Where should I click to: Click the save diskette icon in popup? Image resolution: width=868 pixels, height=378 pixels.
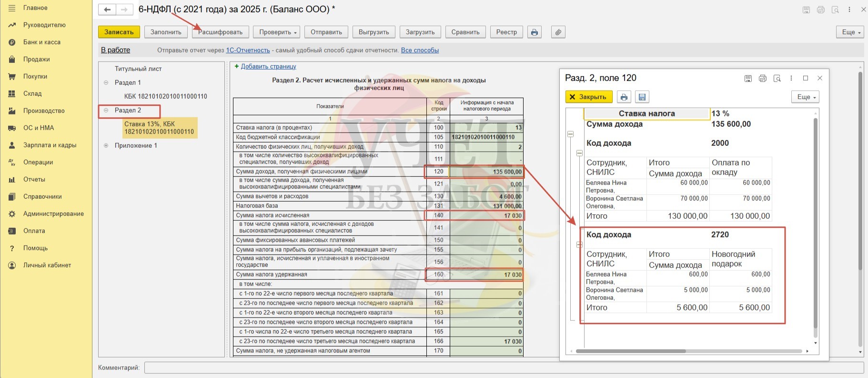642,97
